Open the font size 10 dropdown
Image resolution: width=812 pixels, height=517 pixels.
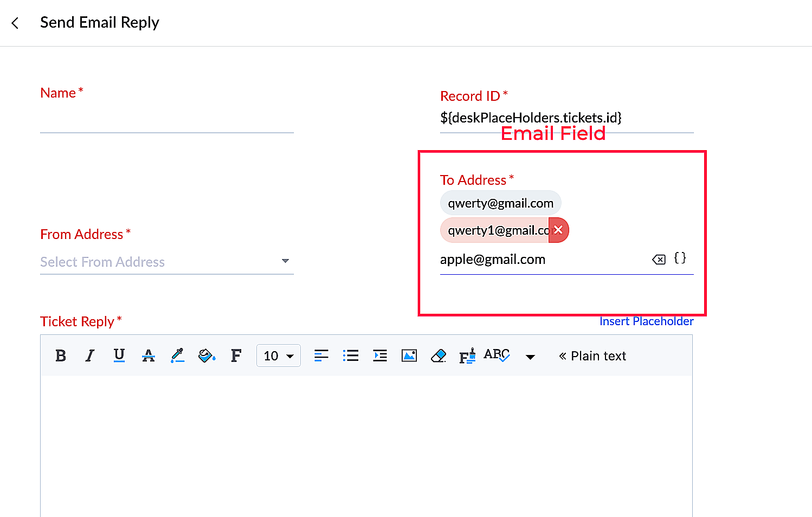tap(278, 356)
